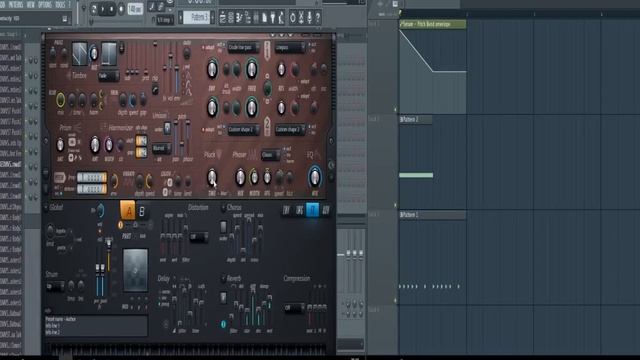The height and width of the screenshot is (360, 640).
Task: Click the record button in the transport
Action: 121,9
